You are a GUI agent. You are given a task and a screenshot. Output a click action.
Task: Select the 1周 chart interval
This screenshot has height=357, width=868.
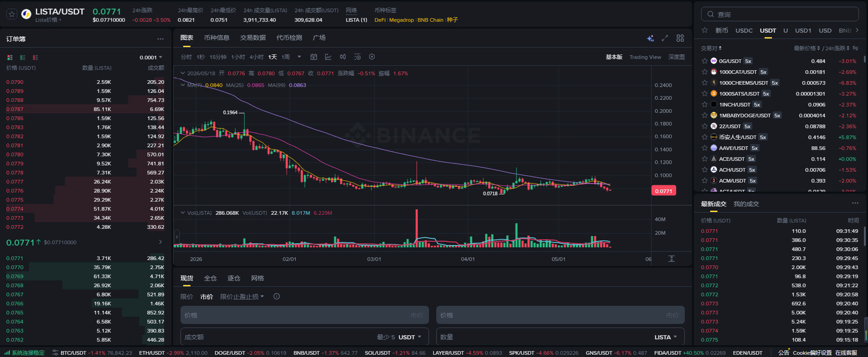286,57
